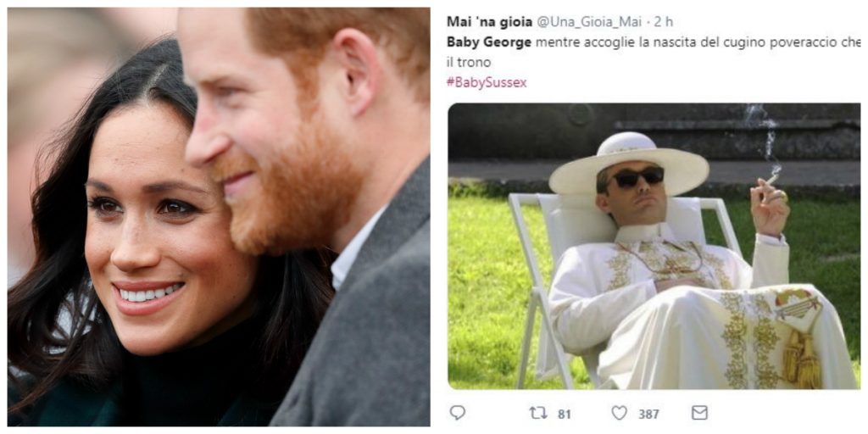This screenshot has width=868, height=434.
Task: Open the Mai 'na gioia profile name
Action: [491, 22]
